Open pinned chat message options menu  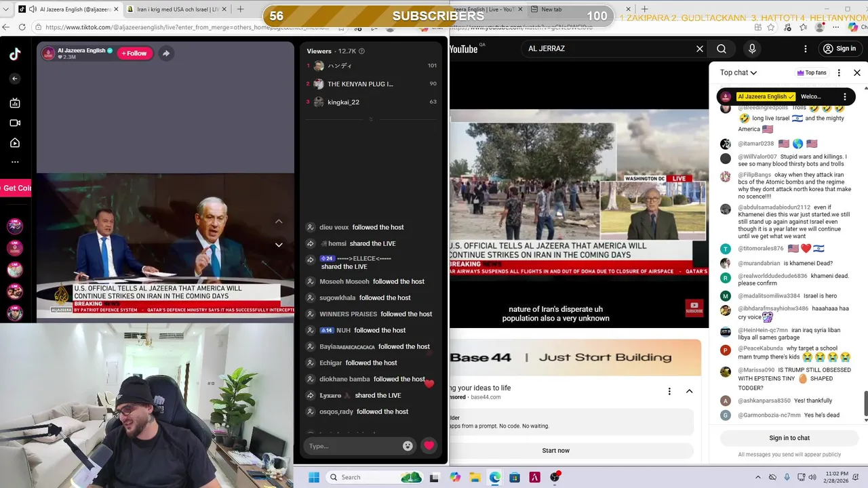[x=845, y=97]
